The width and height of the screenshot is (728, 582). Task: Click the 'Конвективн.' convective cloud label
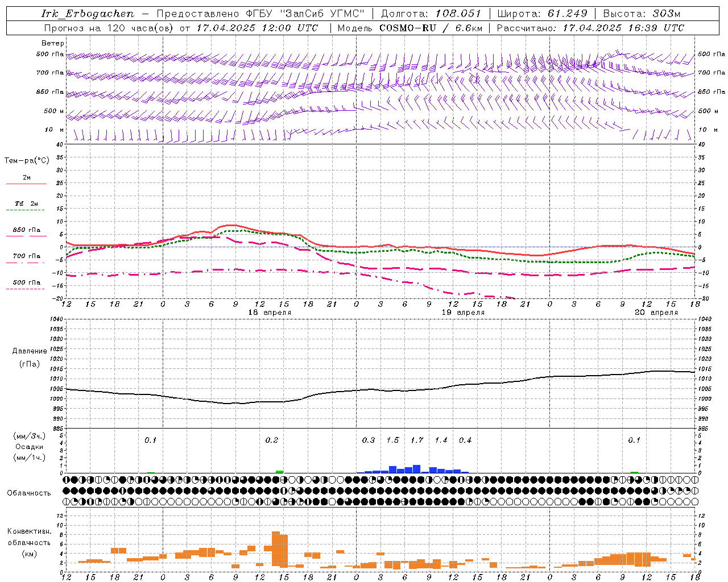pyautogui.click(x=29, y=531)
